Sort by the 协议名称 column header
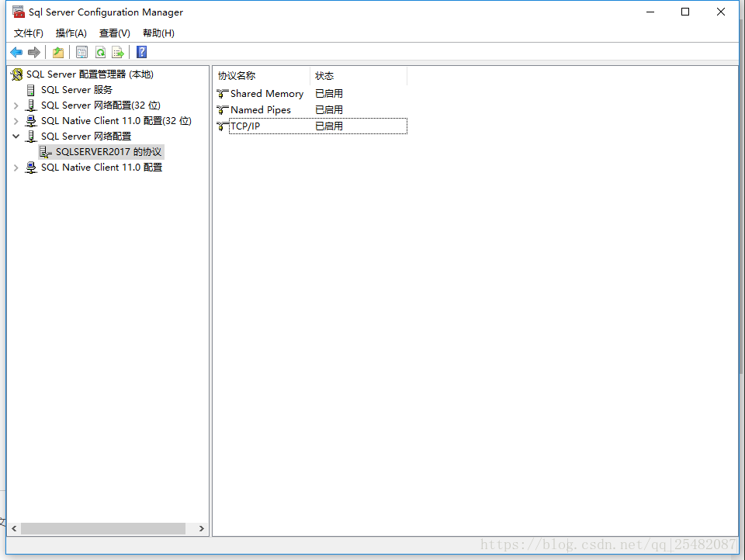The image size is (745, 560). tap(262, 76)
